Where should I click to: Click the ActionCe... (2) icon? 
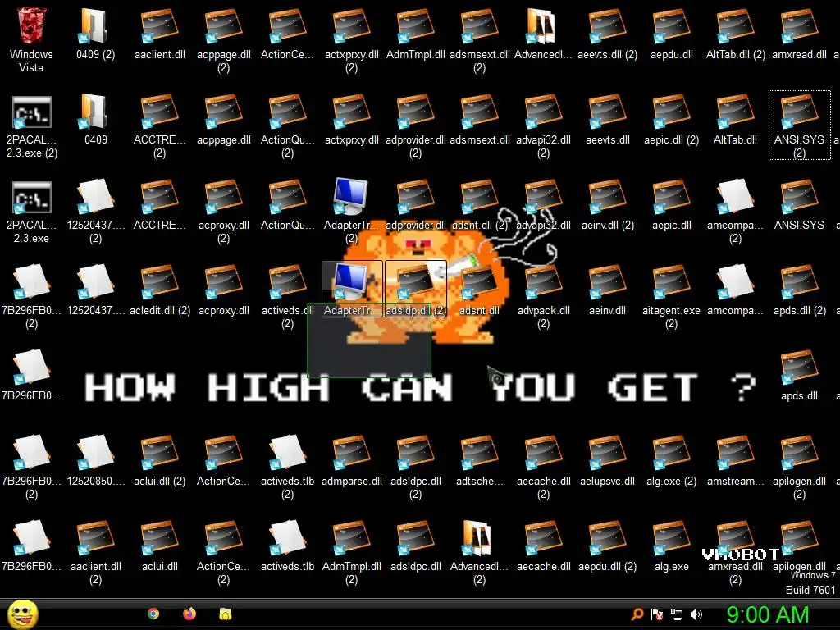(x=223, y=538)
